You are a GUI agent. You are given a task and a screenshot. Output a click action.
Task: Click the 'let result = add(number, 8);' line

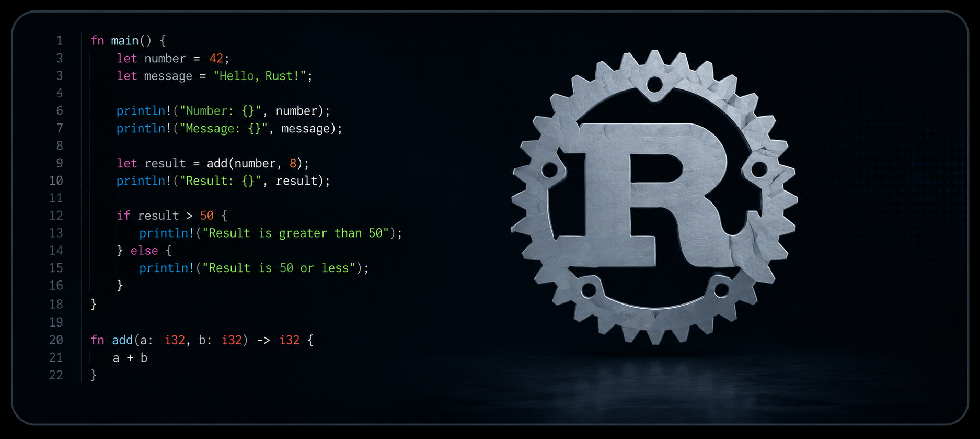(213, 163)
